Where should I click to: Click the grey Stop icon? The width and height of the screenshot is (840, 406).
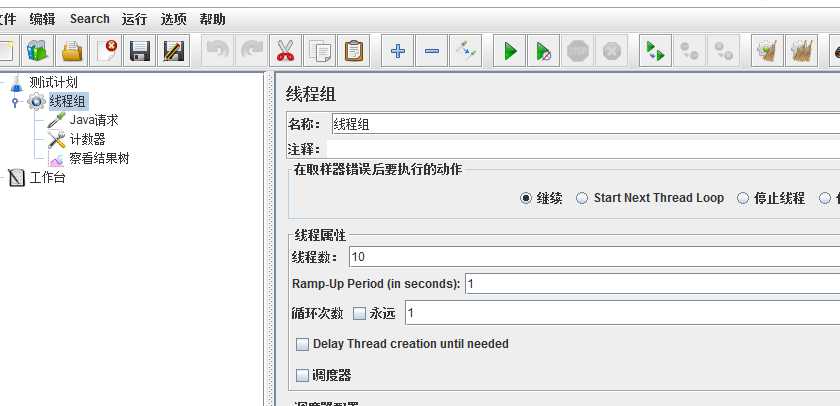tap(578, 51)
